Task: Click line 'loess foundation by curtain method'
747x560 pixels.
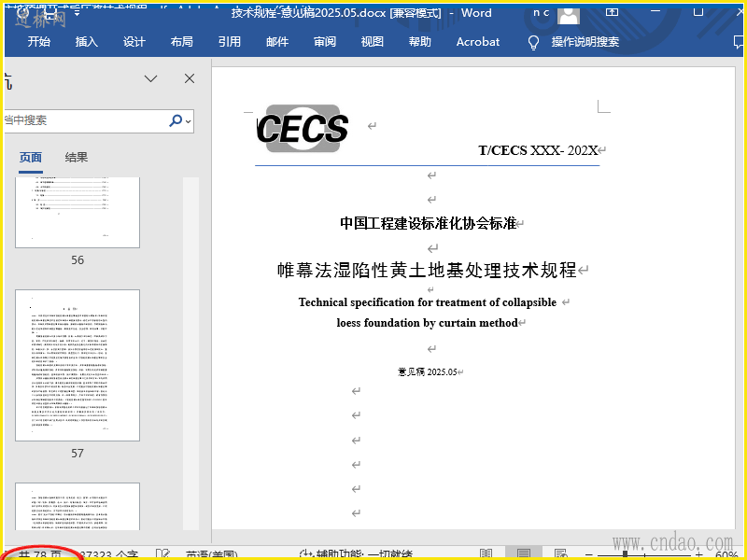Action: click(x=427, y=323)
